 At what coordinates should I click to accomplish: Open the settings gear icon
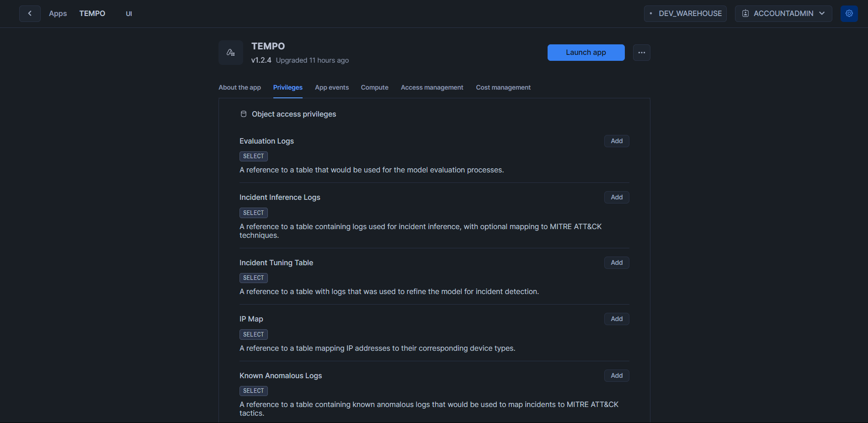pos(849,14)
